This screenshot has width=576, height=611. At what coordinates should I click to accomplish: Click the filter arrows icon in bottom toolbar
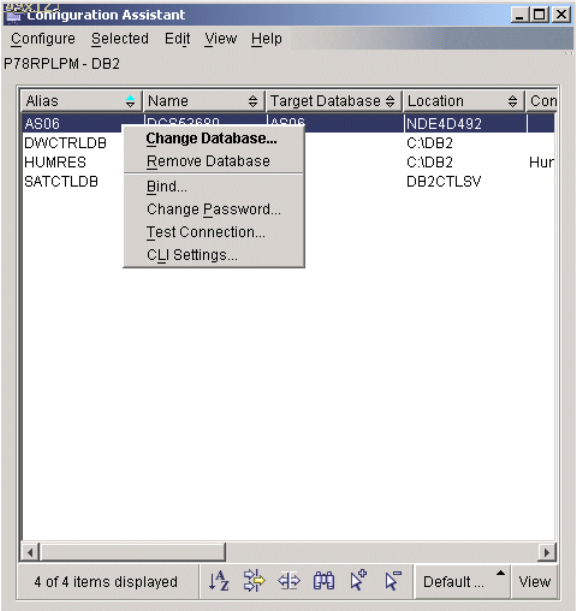click(254, 581)
